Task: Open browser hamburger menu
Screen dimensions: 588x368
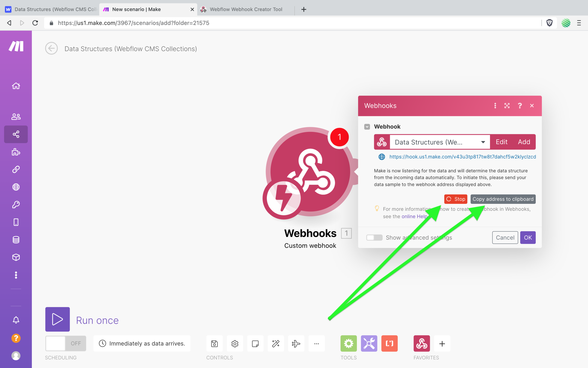Action: click(x=579, y=23)
